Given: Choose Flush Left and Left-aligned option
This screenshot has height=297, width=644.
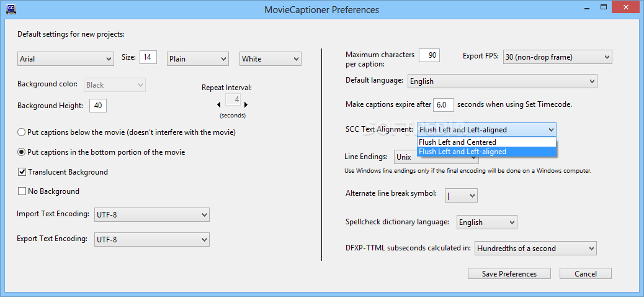Looking at the screenshot, I should point(486,152).
